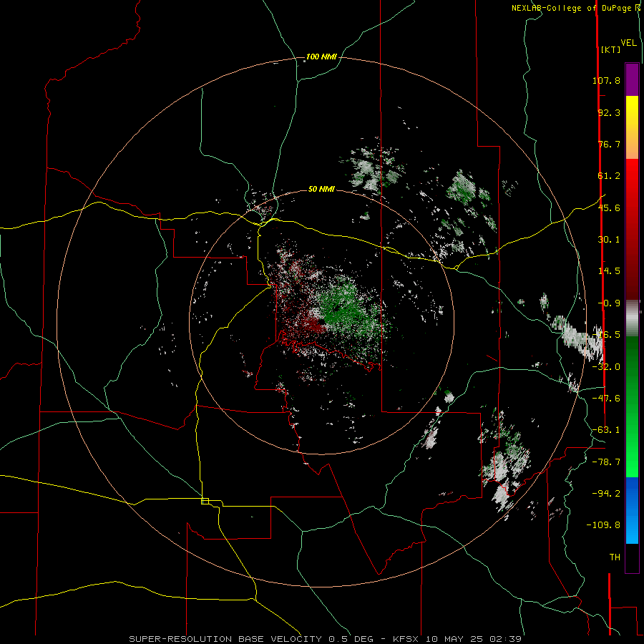The image size is (644, 644).
Task: Click the -78.7 velocity scale value
Action: coord(606,462)
